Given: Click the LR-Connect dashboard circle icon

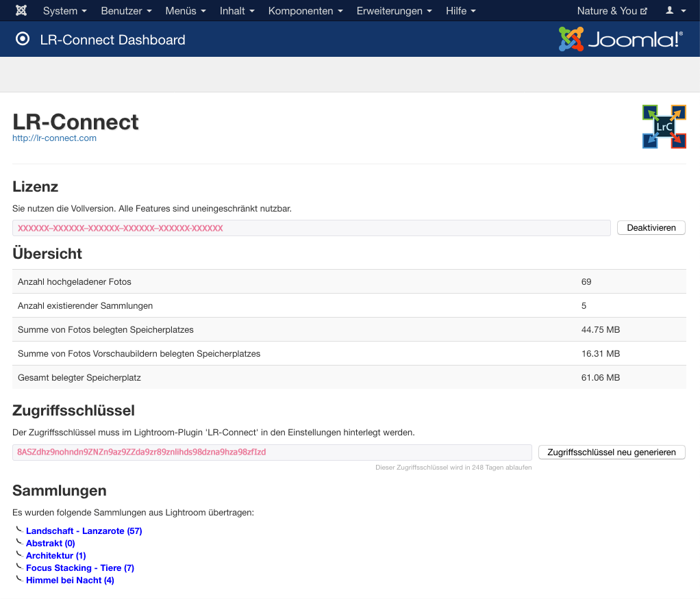Looking at the screenshot, I should pyautogui.click(x=23, y=40).
